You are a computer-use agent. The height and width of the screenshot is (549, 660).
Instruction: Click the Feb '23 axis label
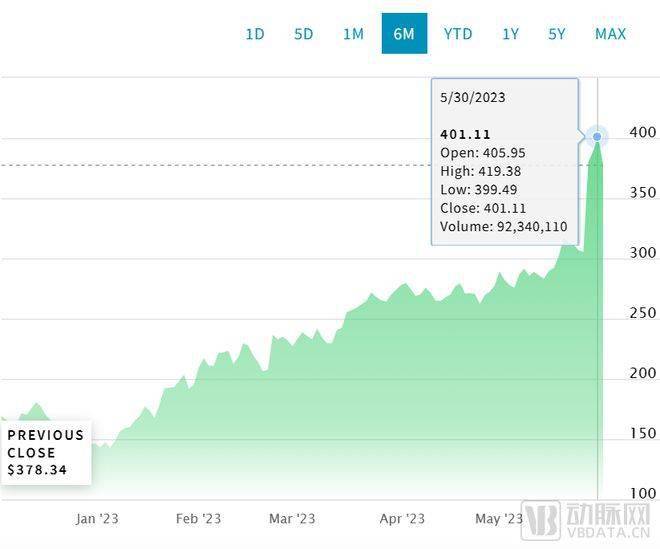[198, 518]
